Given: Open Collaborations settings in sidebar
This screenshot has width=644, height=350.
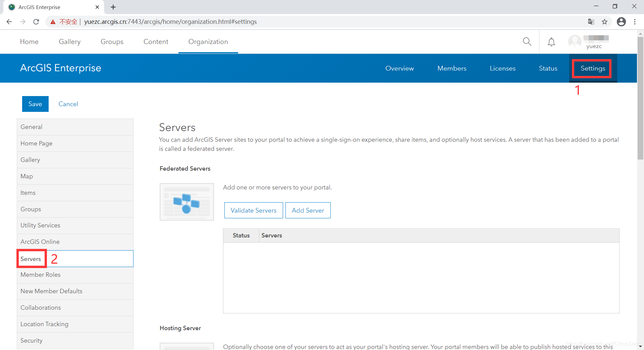Looking at the screenshot, I should point(75,308).
